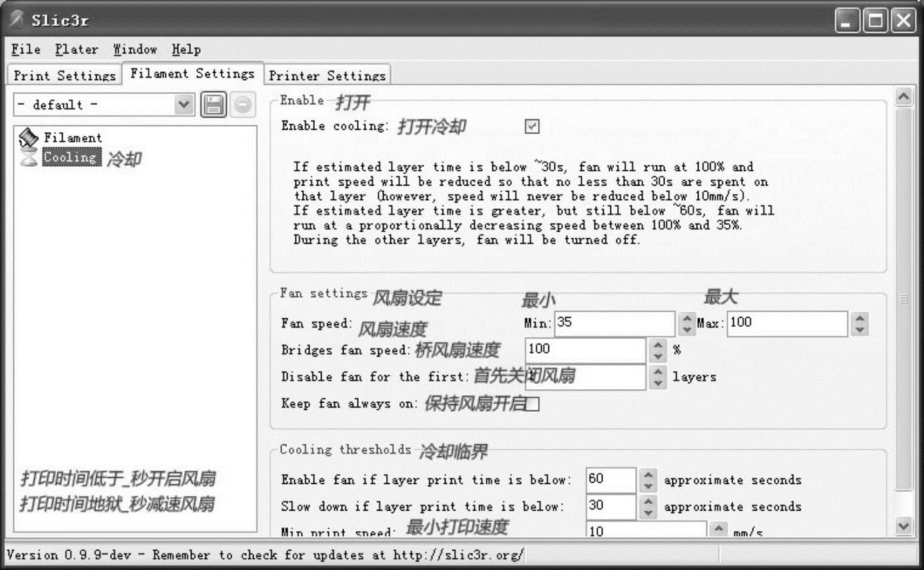Click the "Fan settings" group heading
The width and height of the screenshot is (924, 570).
324,293
